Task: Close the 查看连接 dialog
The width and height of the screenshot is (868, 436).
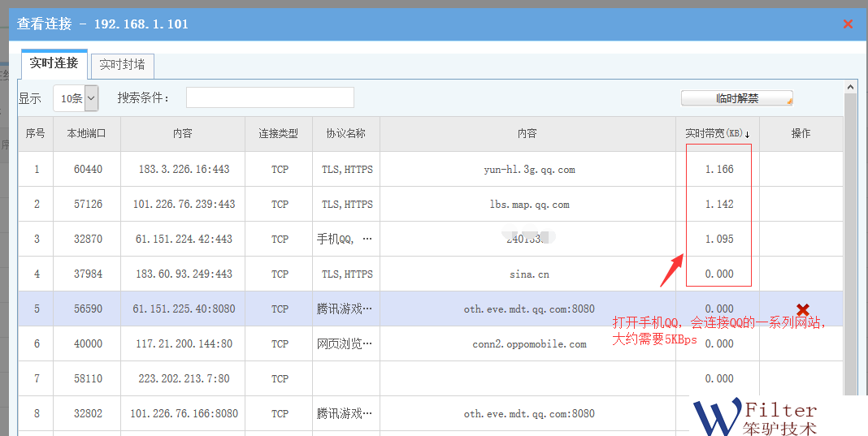Action: 848,24
